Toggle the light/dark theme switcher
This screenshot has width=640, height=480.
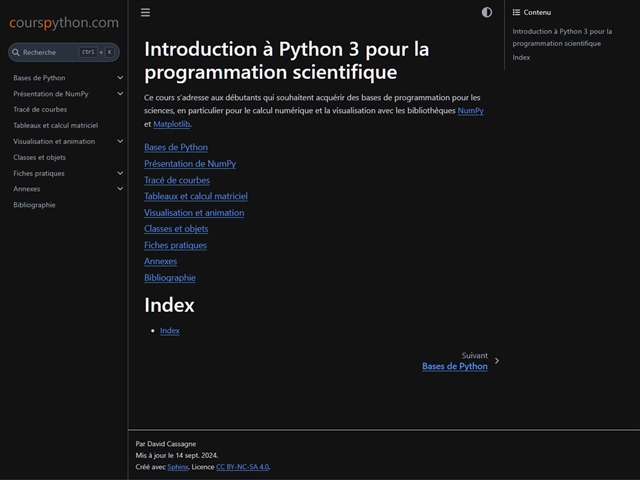[487, 13]
